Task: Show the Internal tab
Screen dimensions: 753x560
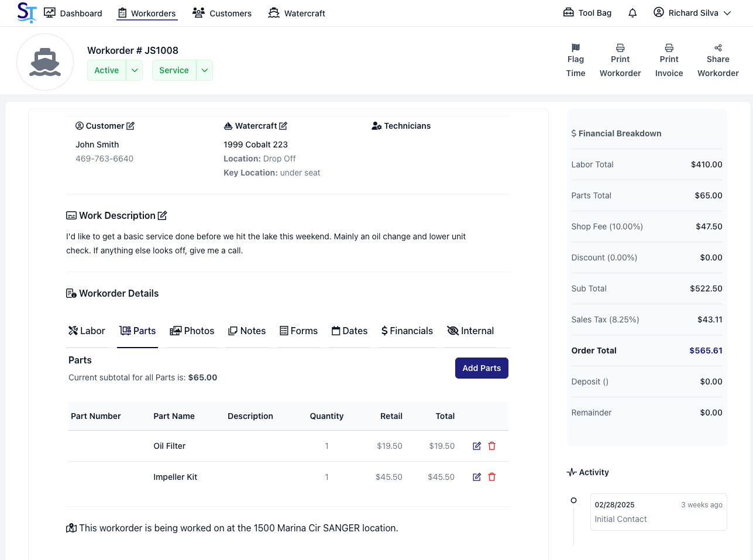Action: (470, 331)
